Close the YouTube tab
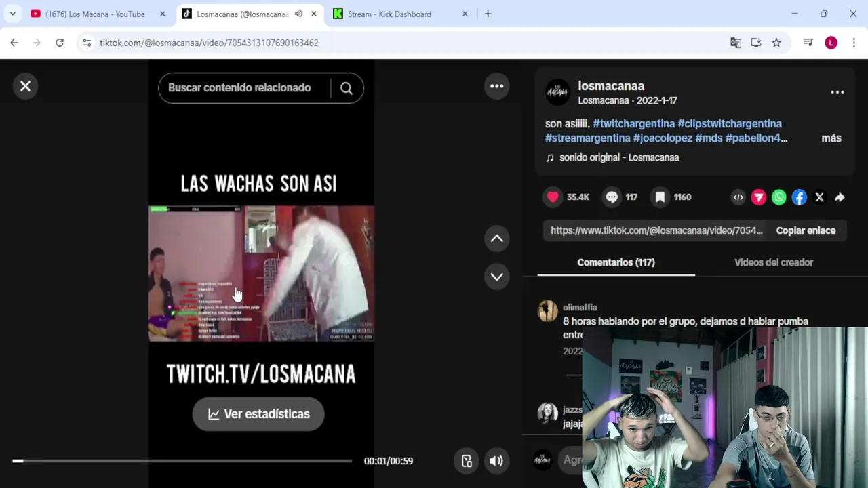 click(x=162, y=14)
